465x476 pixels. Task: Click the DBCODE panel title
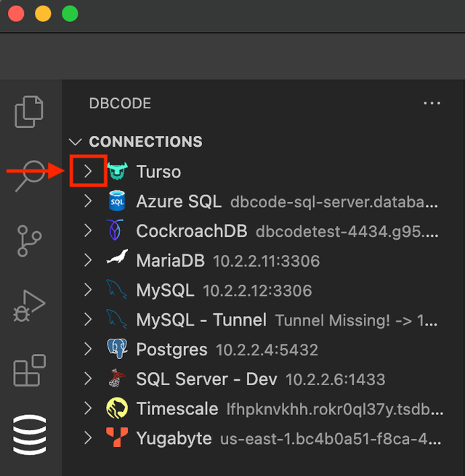pyautogui.click(x=120, y=103)
